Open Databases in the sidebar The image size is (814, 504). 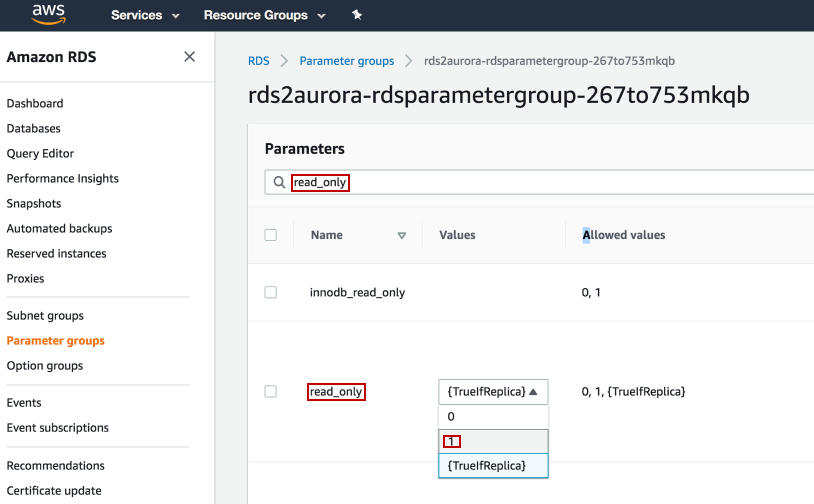(x=33, y=128)
